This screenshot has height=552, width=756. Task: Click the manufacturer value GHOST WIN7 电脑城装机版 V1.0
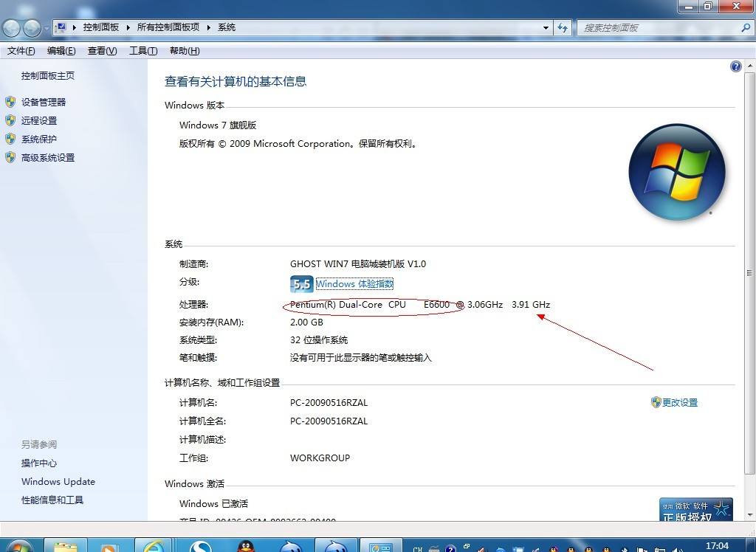pyautogui.click(x=358, y=263)
